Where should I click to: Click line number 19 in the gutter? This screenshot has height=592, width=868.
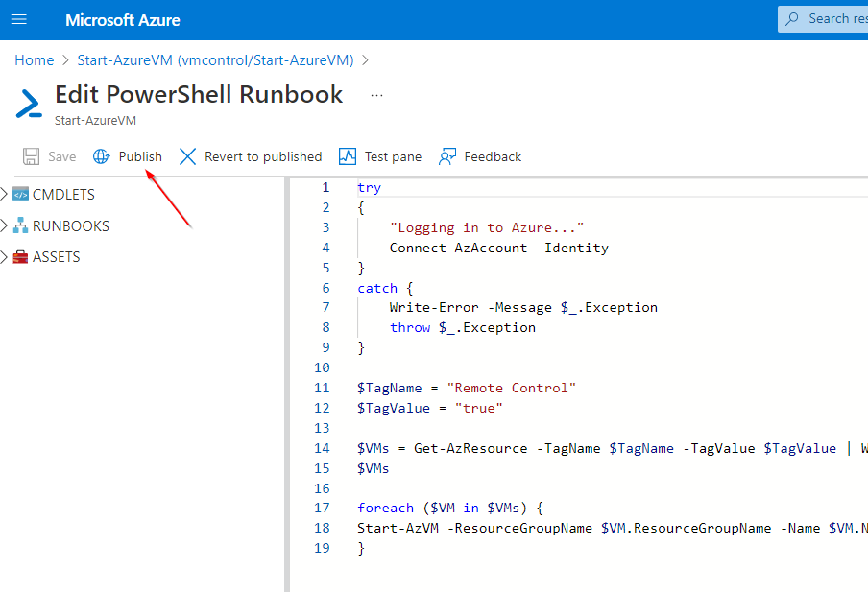[323, 548]
